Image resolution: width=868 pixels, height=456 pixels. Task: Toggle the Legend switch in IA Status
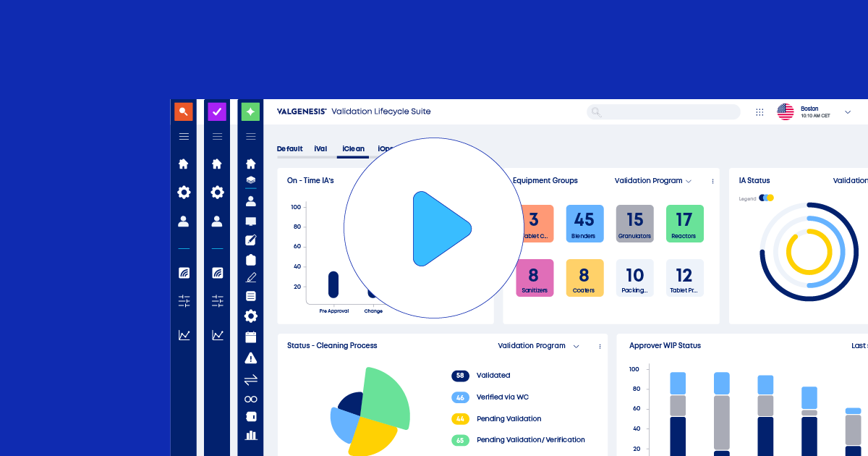coord(766,198)
